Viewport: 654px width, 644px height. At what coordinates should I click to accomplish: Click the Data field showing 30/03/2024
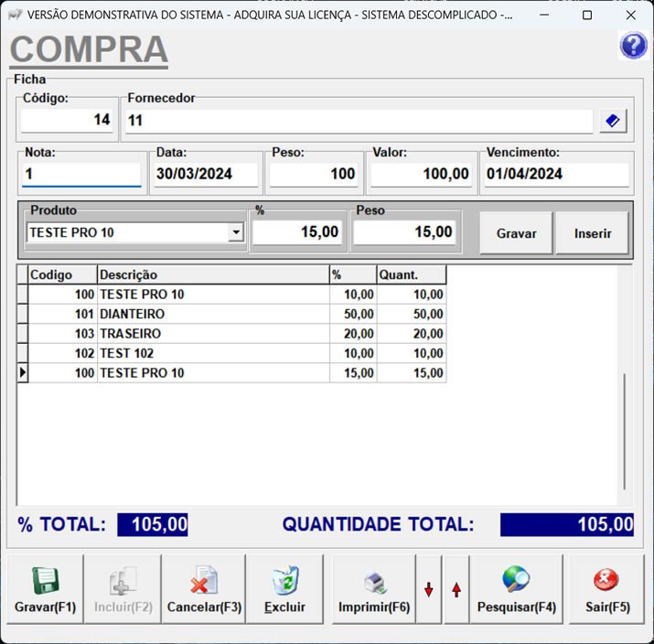(x=206, y=174)
